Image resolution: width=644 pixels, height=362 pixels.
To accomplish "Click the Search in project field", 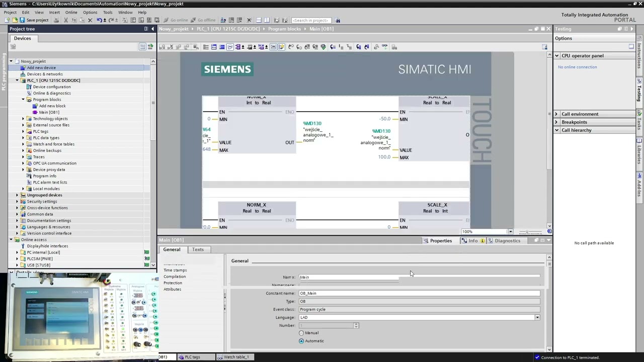I will click(x=310, y=20).
